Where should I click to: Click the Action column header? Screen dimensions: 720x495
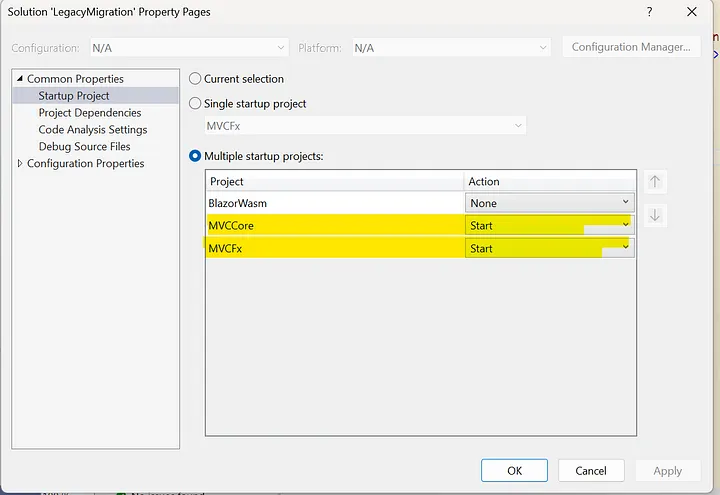[x=550, y=181]
